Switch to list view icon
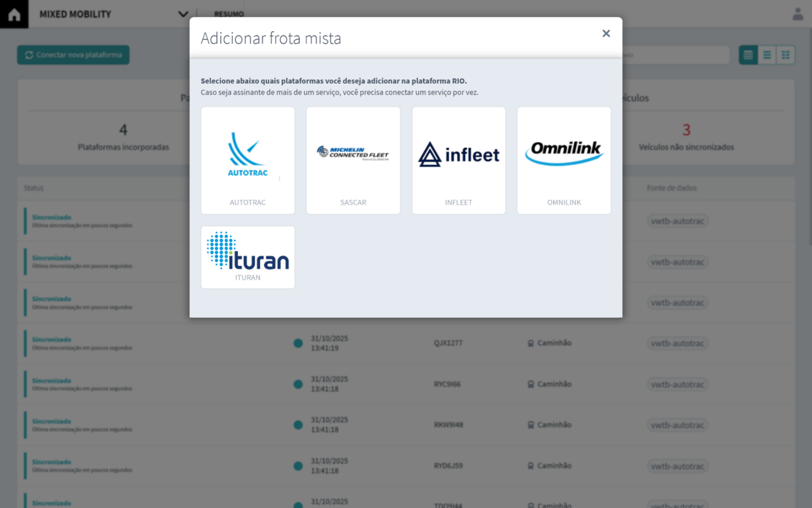The image size is (812, 508). pyautogui.click(x=767, y=55)
